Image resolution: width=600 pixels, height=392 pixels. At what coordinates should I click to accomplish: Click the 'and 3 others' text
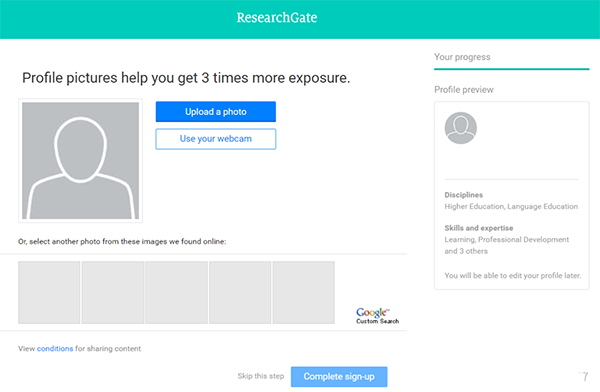pos(466,251)
